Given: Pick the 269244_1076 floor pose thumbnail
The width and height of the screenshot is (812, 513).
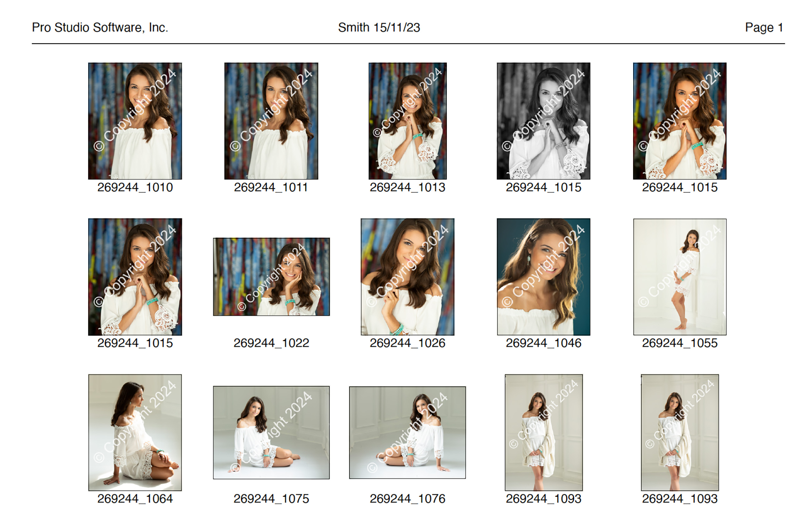Looking at the screenshot, I should (407, 432).
